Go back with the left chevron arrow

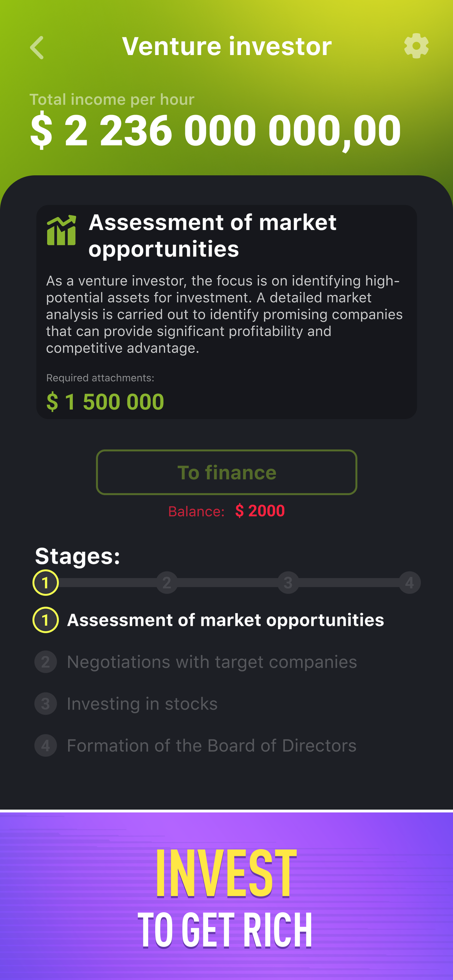37,48
